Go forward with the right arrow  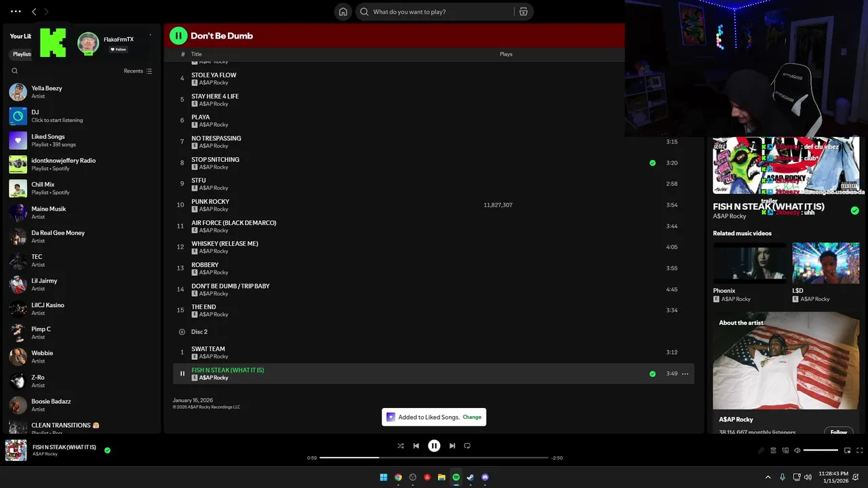(x=46, y=12)
